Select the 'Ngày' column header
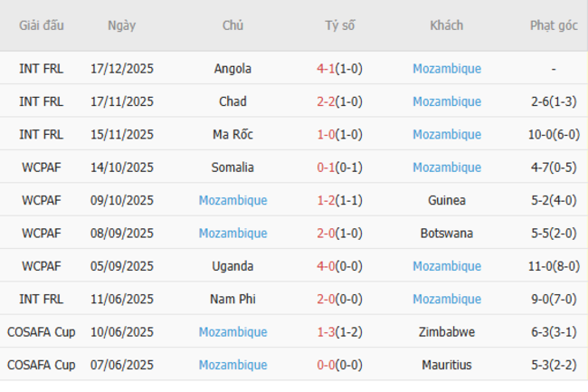The height and width of the screenshot is (392, 588). (x=122, y=25)
